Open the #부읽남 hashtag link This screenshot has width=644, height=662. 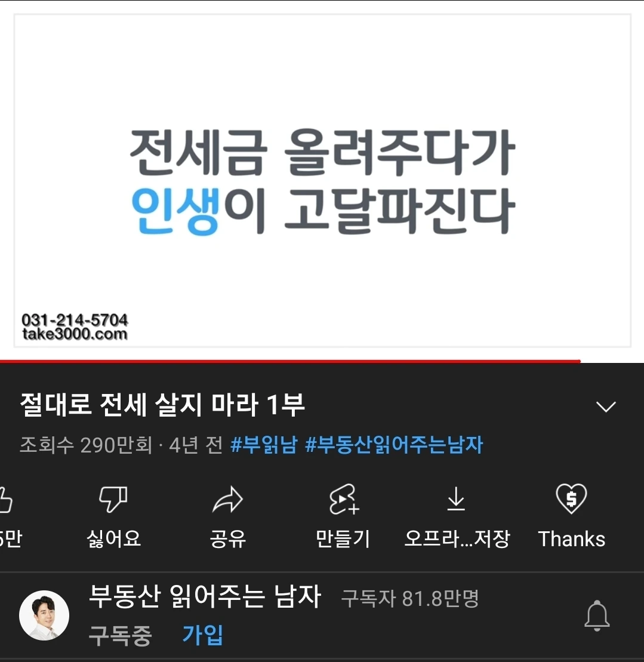click(264, 445)
